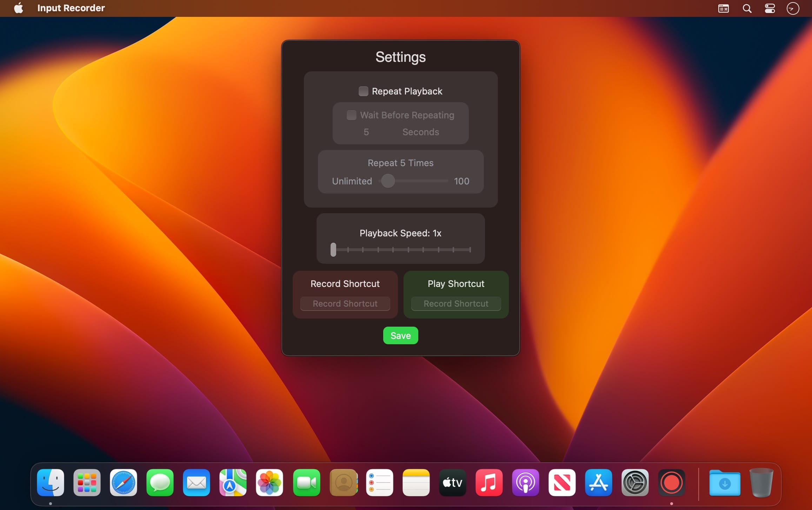Open the Trash from the Dock
812x510 pixels.
(761, 483)
